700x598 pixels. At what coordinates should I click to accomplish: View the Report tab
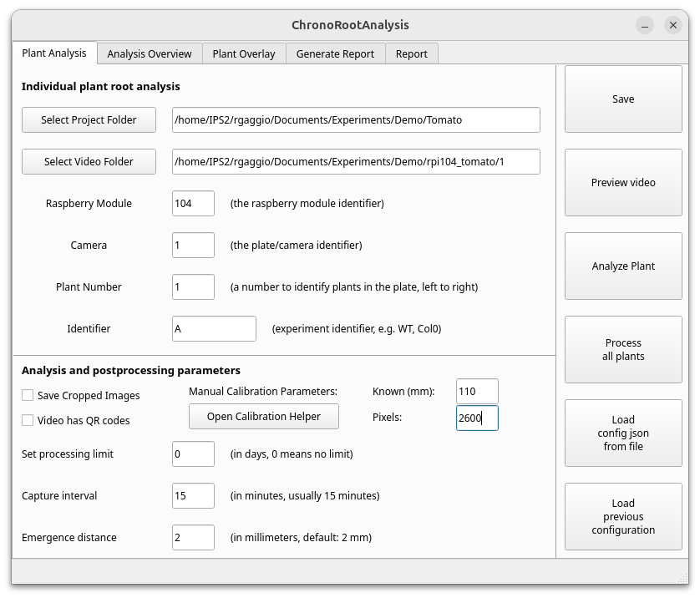click(411, 53)
